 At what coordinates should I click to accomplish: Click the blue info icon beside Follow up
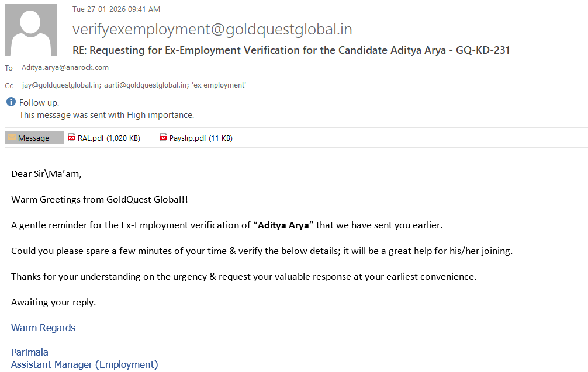coord(11,103)
